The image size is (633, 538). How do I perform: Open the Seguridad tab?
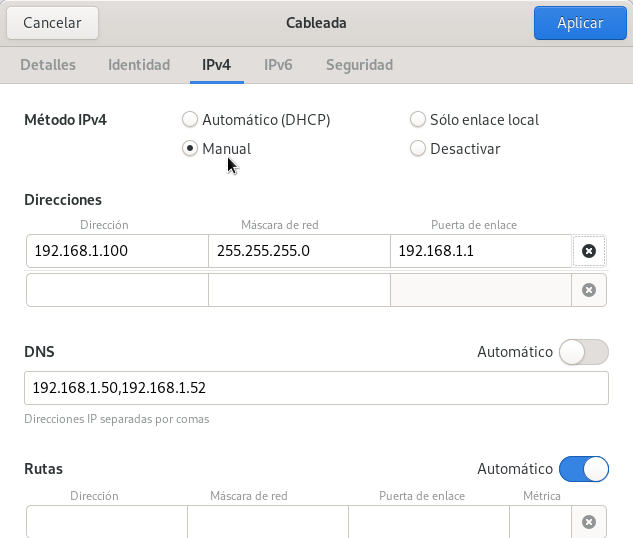pyautogui.click(x=359, y=65)
